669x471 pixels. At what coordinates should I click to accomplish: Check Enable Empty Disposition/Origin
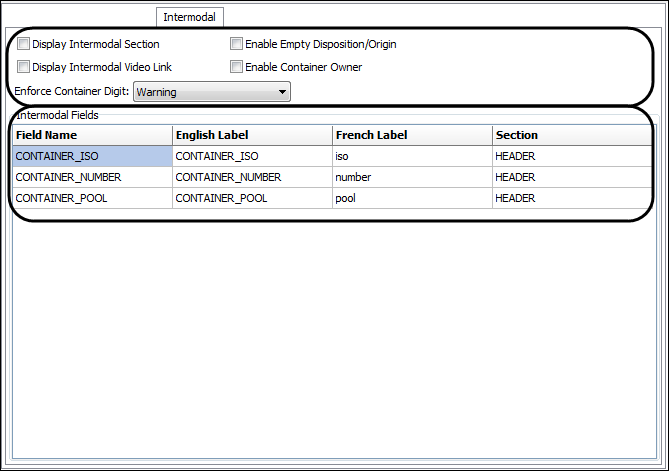pyautogui.click(x=236, y=44)
